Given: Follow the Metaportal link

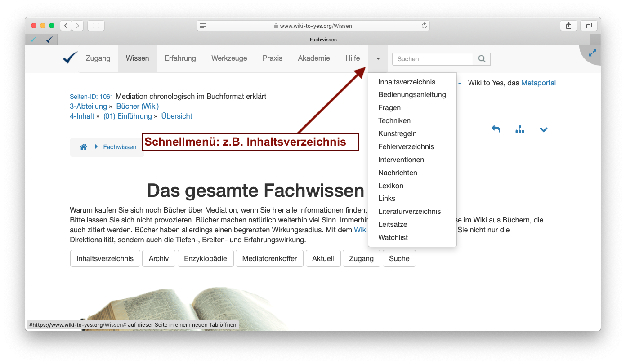Looking at the screenshot, I should [x=538, y=83].
